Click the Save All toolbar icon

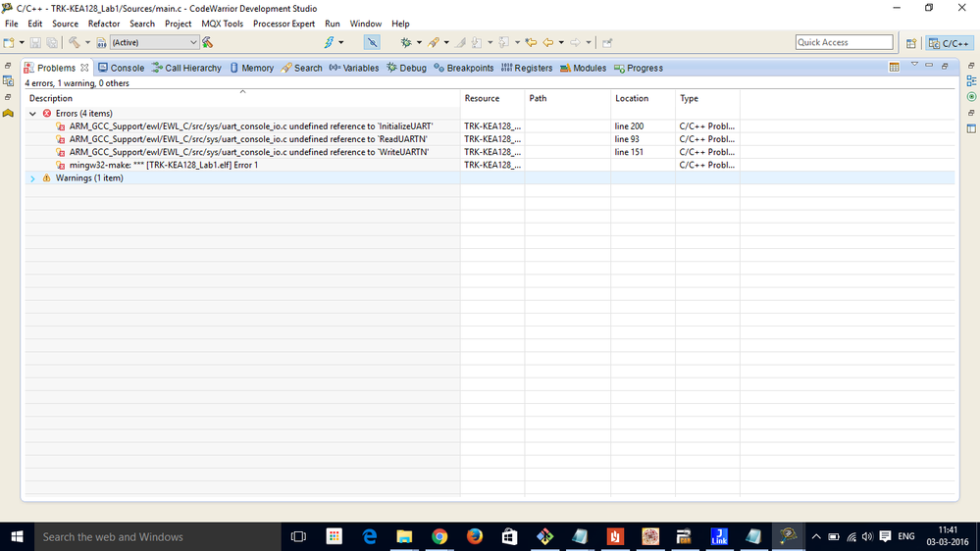tap(52, 42)
